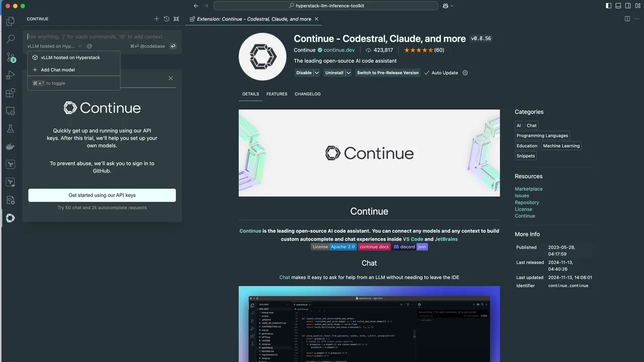644x362 pixels.
Task: Toggle bottom panel layout icon
Action: (618, 6)
